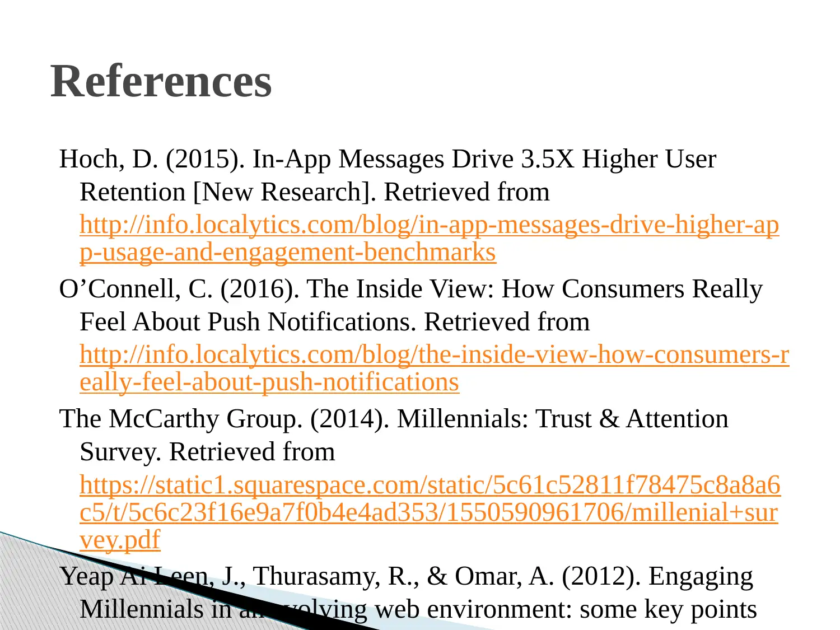Click 'Survey. Retrieved from' line
The width and height of the screenshot is (840, 630).
(207, 452)
